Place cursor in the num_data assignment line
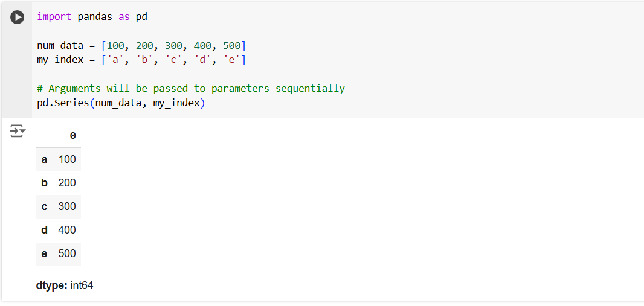 point(141,46)
